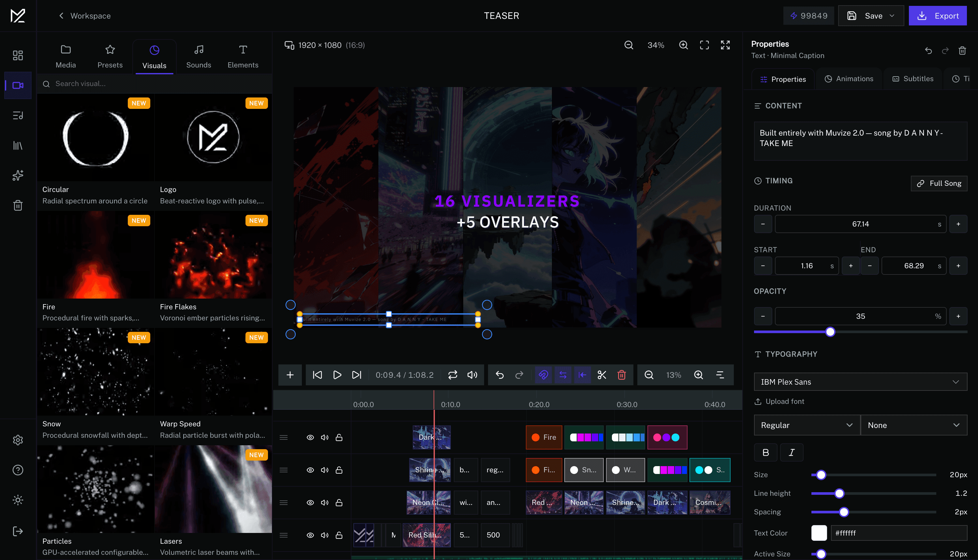Go back to Workspace via chevron
Screen dimensions: 978x560
[61, 16]
